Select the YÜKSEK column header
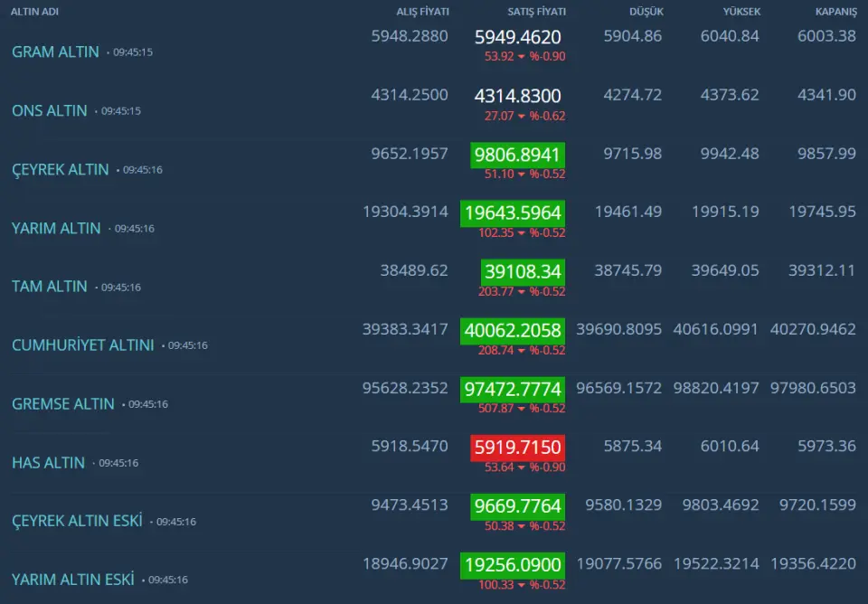This screenshot has width=868, height=604. [741, 12]
